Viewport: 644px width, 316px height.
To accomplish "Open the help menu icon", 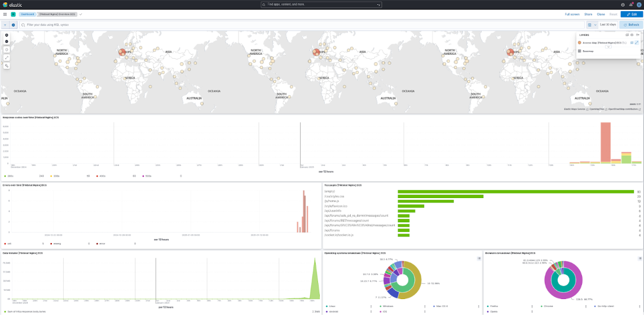I will click(623, 5).
